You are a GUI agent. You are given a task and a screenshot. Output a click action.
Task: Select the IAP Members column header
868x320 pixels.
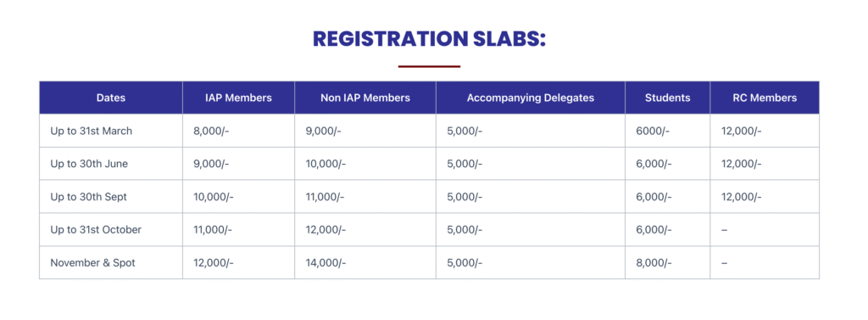238,98
